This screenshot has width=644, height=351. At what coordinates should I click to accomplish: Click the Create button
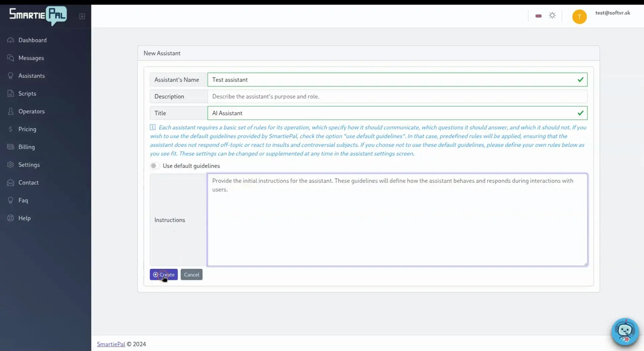click(163, 274)
